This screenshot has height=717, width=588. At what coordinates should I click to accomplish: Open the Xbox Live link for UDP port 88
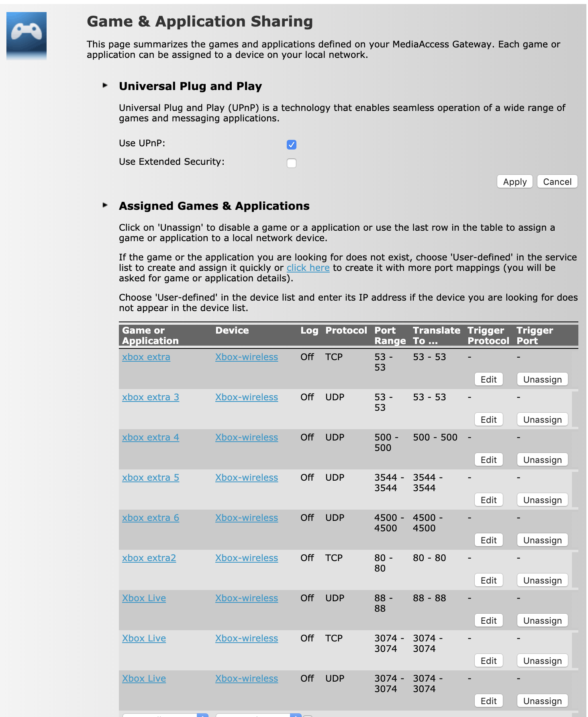tap(144, 598)
